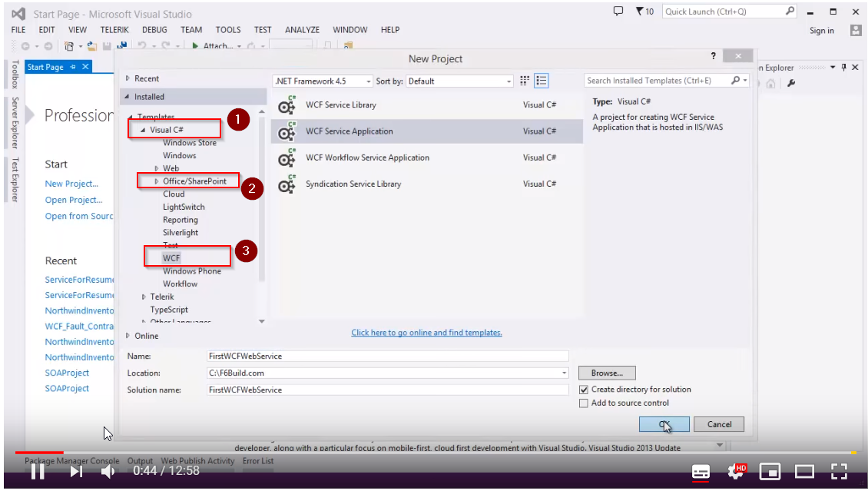The image size is (868, 491).
Task: Click the go online and find templates link
Action: [426, 333]
